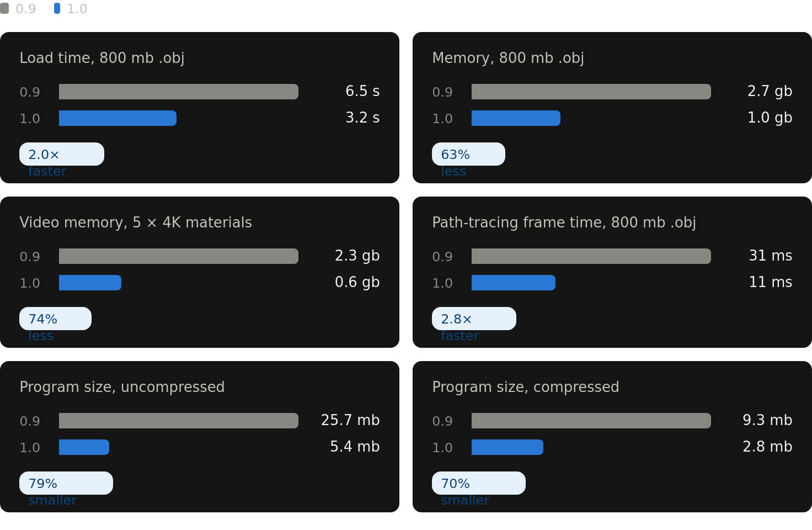Screen dimensions: 812x530
Task: Click the blue 11 ms frame time bar
Action: coord(514,283)
